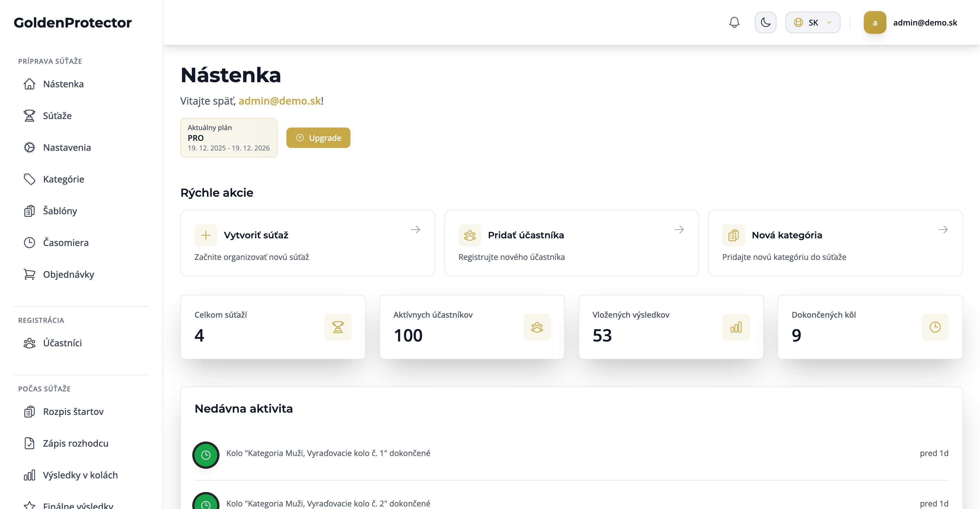Toggle dark mode with moon button

tap(765, 22)
